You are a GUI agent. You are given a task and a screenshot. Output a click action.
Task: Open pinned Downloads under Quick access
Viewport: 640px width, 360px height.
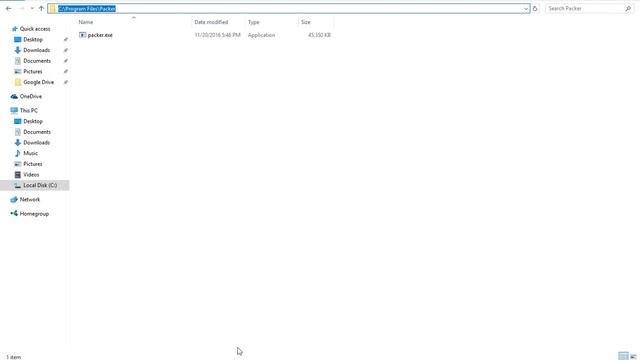pos(36,50)
